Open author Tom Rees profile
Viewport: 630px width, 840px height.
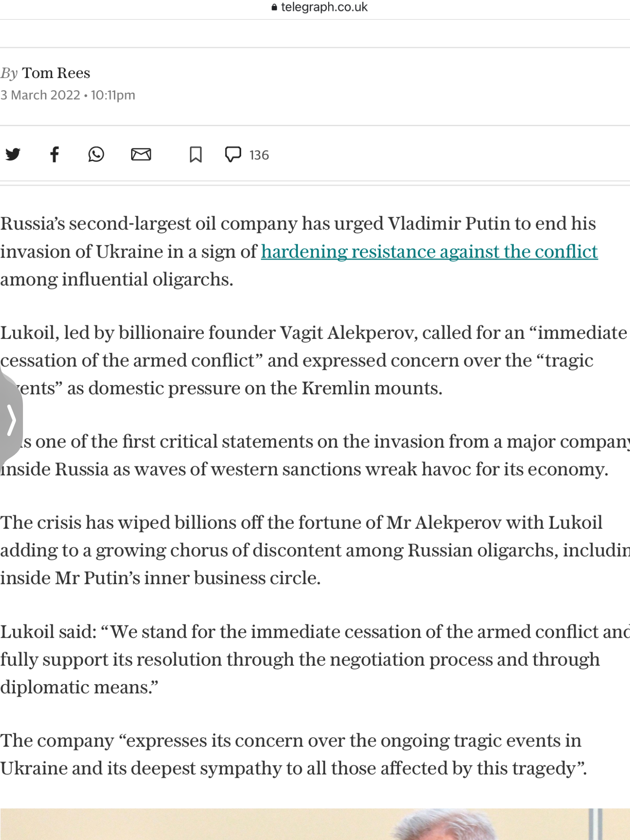[56, 73]
